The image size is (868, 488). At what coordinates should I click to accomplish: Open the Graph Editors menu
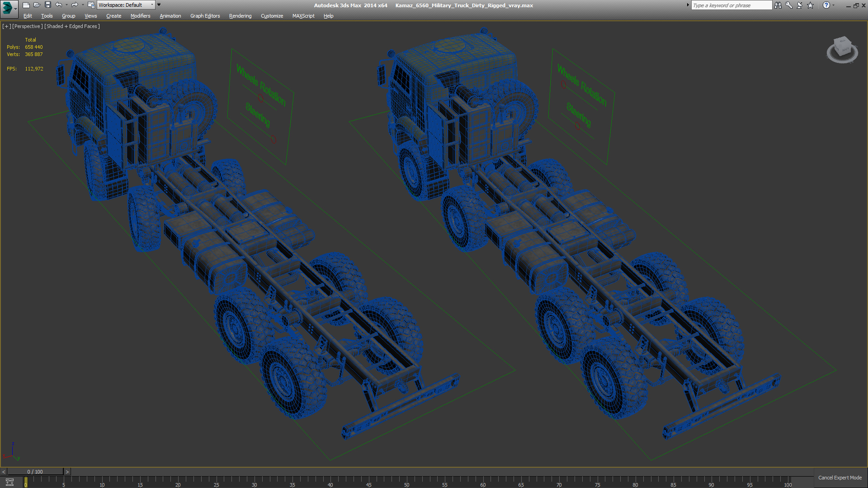pyautogui.click(x=205, y=16)
